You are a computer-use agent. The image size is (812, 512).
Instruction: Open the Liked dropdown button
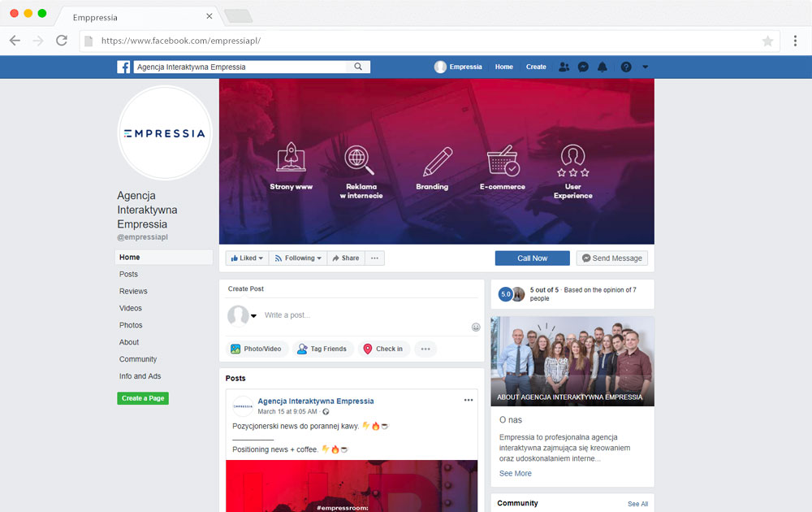click(247, 258)
